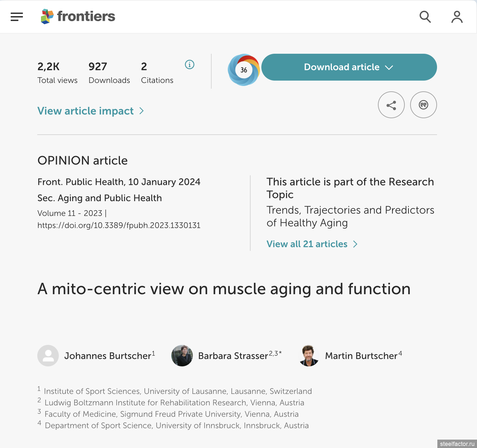Open the search magnifier icon

pyautogui.click(x=425, y=16)
